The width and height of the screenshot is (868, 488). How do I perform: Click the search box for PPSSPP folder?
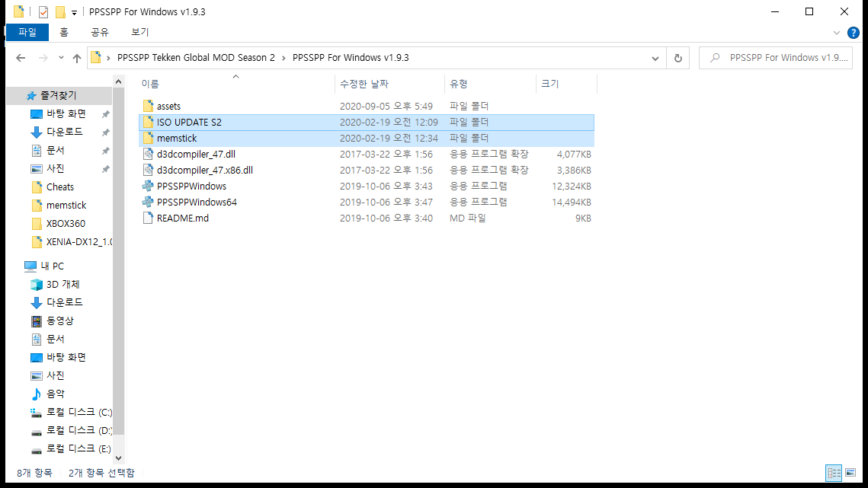pyautogui.click(x=776, y=58)
